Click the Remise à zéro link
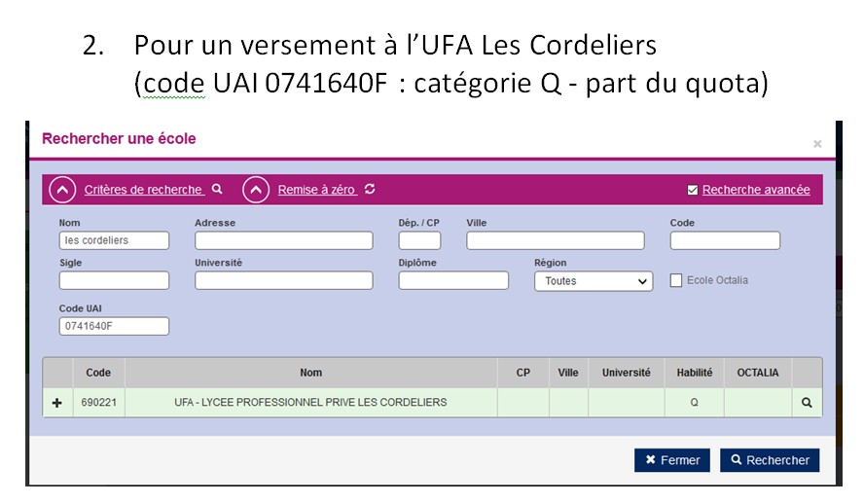 316,190
